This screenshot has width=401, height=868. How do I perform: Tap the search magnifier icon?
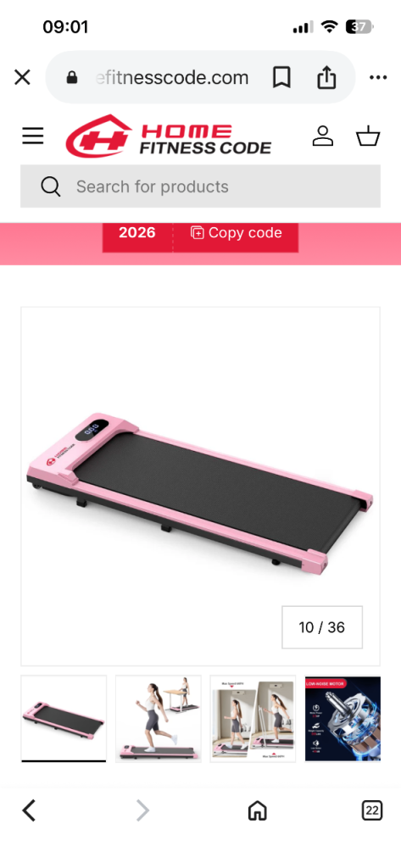[x=50, y=186]
